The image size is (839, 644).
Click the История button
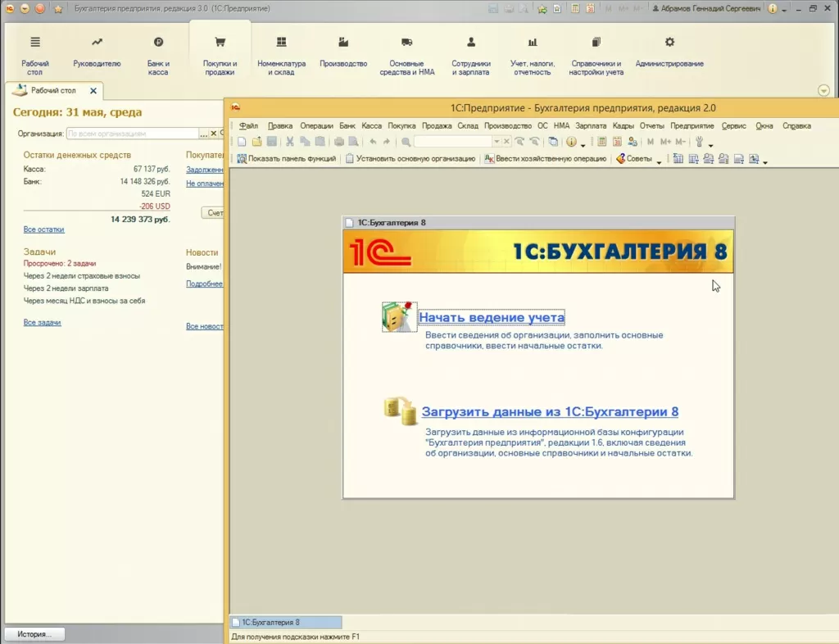click(x=34, y=634)
